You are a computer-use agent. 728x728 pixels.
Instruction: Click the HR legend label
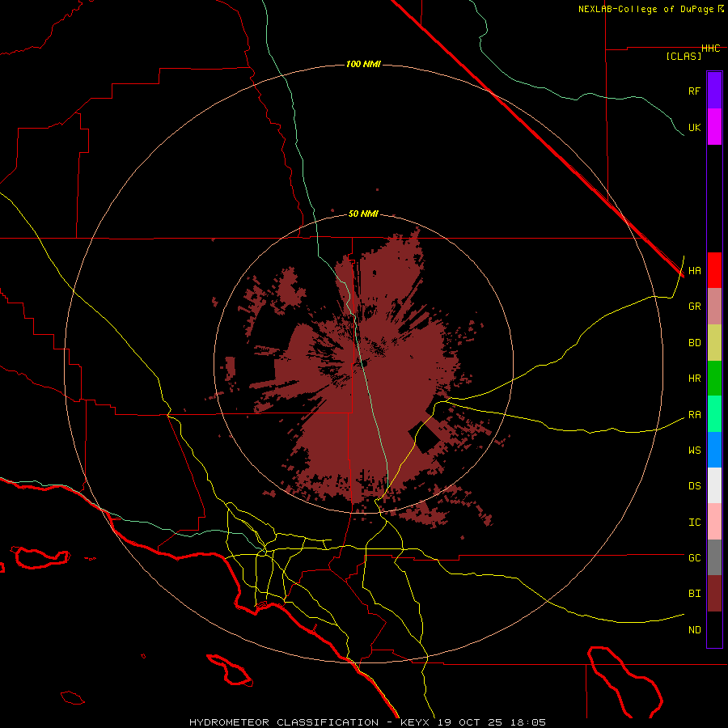click(695, 379)
